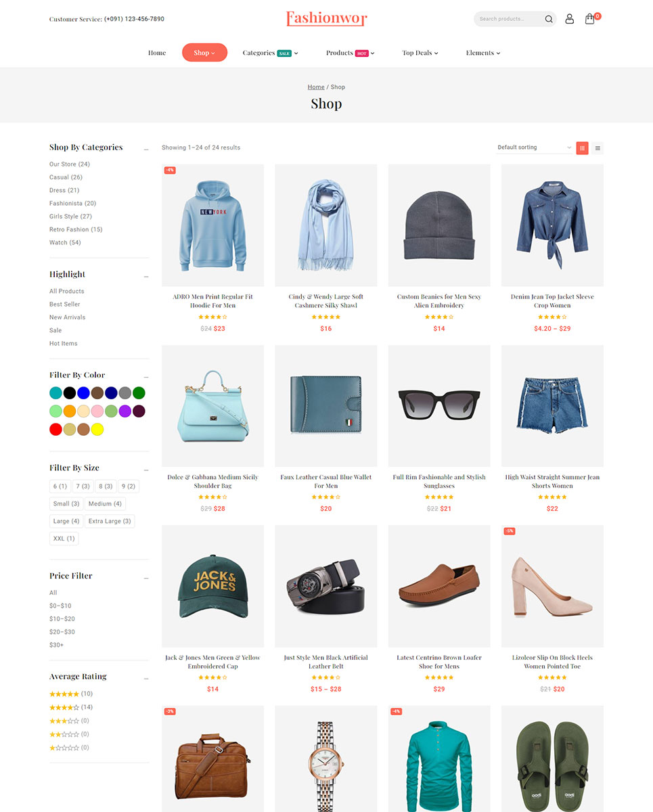Click the search magnifier icon

click(549, 19)
